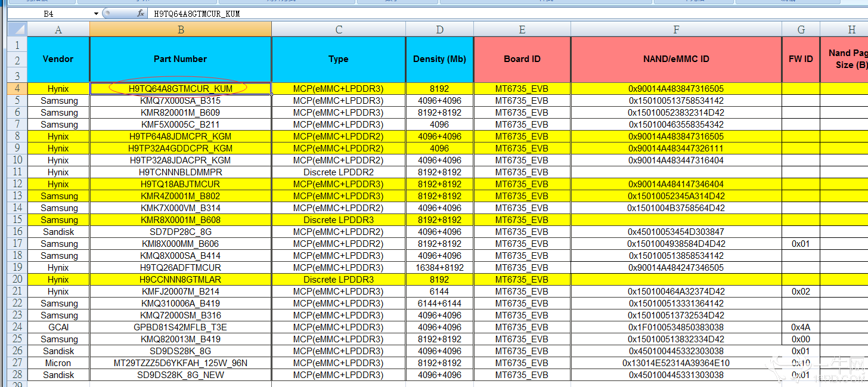The height and width of the screenshot is (387, 868).
Task: Click FW ID cell 0x02
Action: coord(801,292)
